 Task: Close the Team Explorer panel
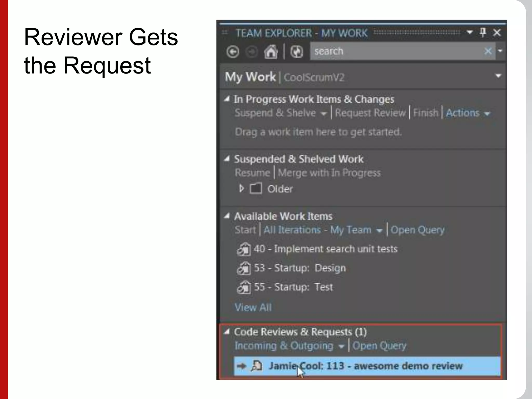click(497, 33)
